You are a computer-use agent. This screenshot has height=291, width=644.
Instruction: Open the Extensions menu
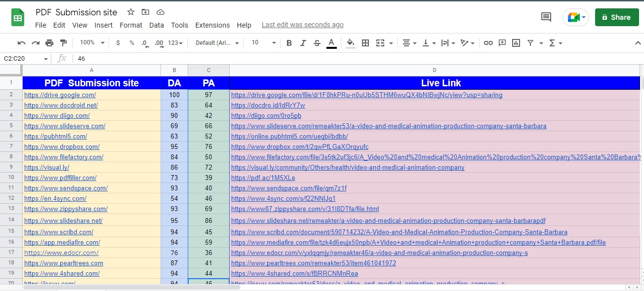(x=212, y=25)
